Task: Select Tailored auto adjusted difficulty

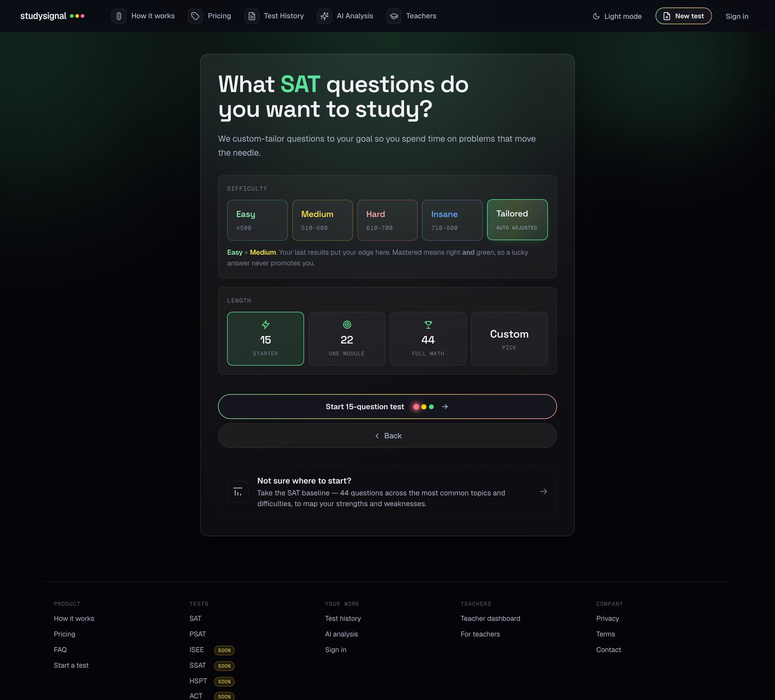Action: point(517,220)
